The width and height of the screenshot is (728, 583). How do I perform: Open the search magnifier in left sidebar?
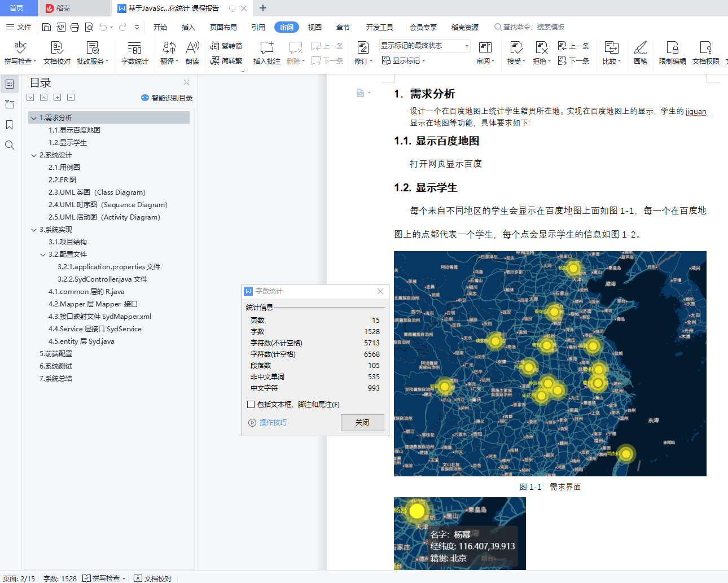[10, 145]
